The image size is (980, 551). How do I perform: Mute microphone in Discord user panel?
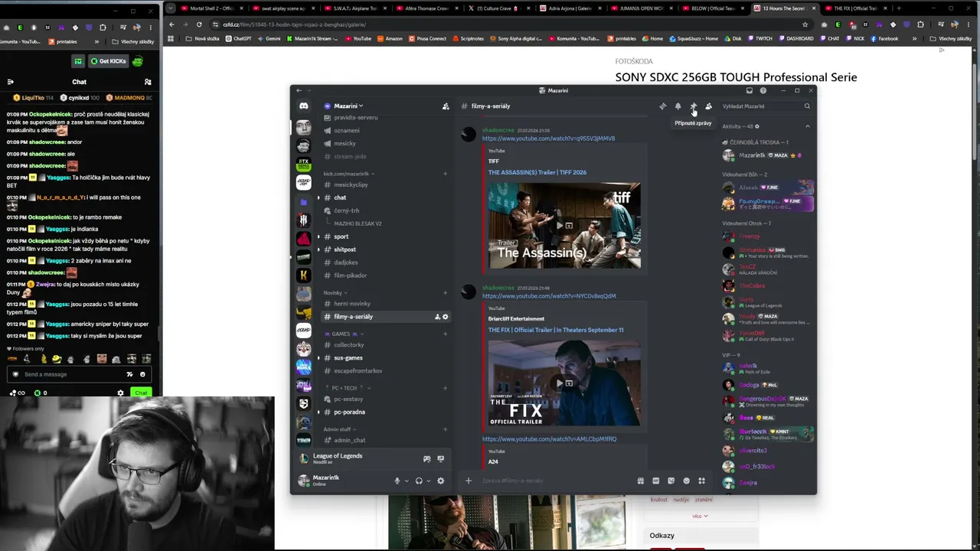pos(397,481)
